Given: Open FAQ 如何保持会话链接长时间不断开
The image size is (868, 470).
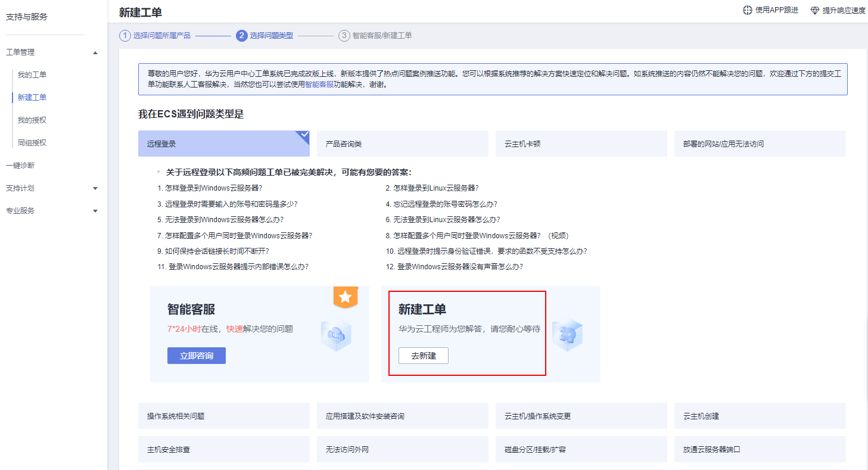Looking at the screenshot, I should coord(213,251).
